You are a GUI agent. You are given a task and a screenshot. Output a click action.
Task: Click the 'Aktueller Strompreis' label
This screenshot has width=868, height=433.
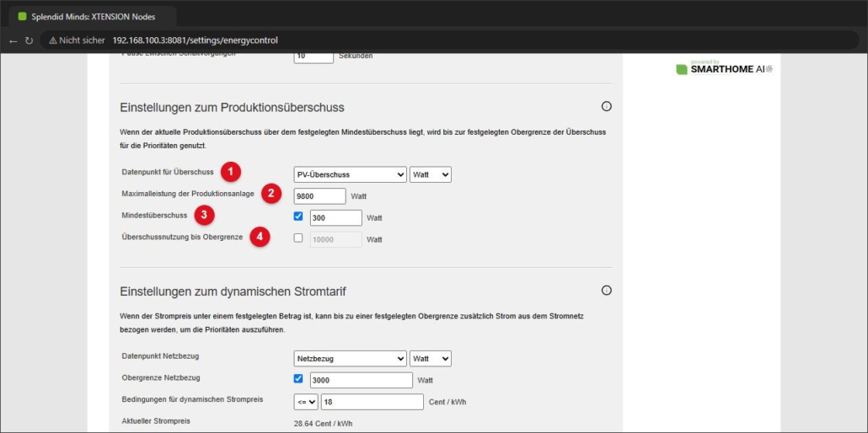156,421
